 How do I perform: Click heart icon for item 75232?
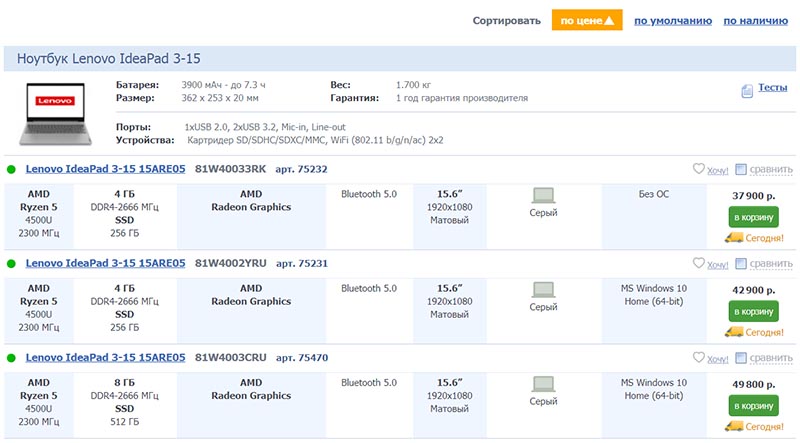(x=698, y=168)
